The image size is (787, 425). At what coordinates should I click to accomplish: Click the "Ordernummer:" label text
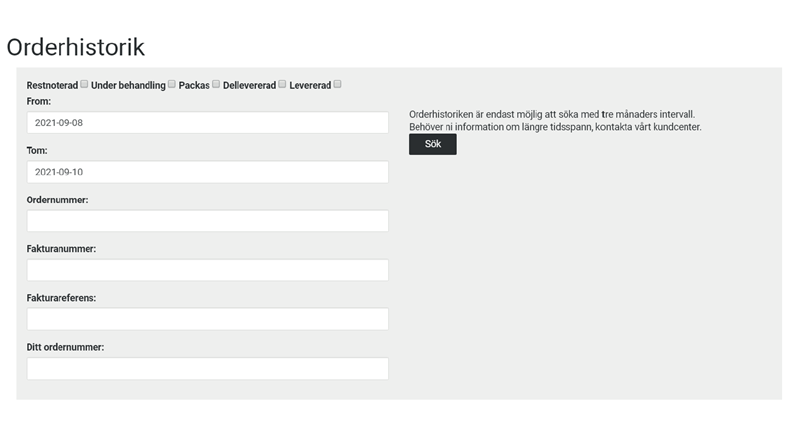57,200
